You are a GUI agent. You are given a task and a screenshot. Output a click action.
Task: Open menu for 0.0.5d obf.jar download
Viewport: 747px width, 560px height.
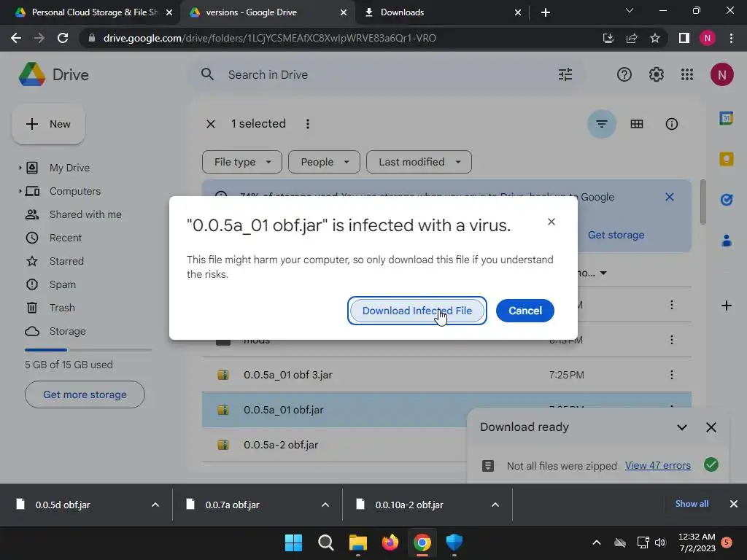tap(155, 505)
